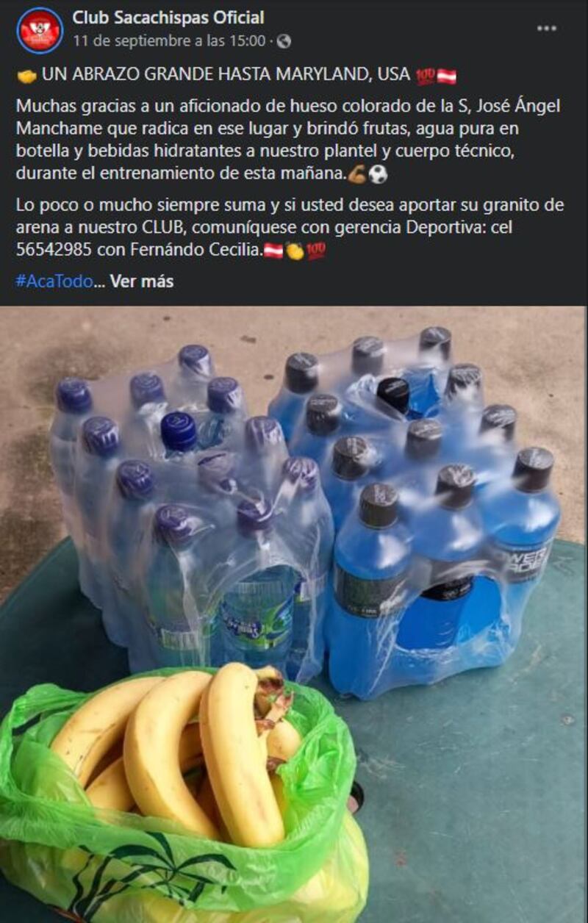This screenshot has width=588, height=923.
Task: Click the black-capped bottle in the Powerade pack
Action: [x=393, y=395]
